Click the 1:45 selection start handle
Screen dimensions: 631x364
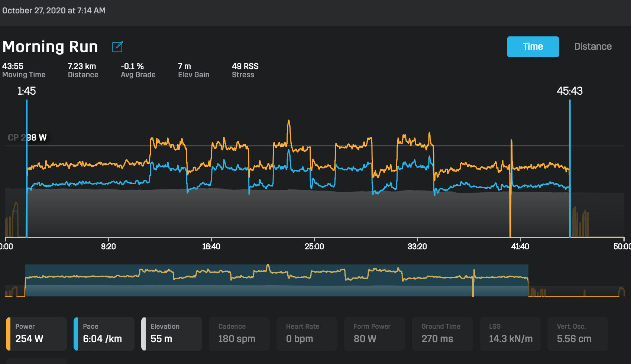coord(27,167)
